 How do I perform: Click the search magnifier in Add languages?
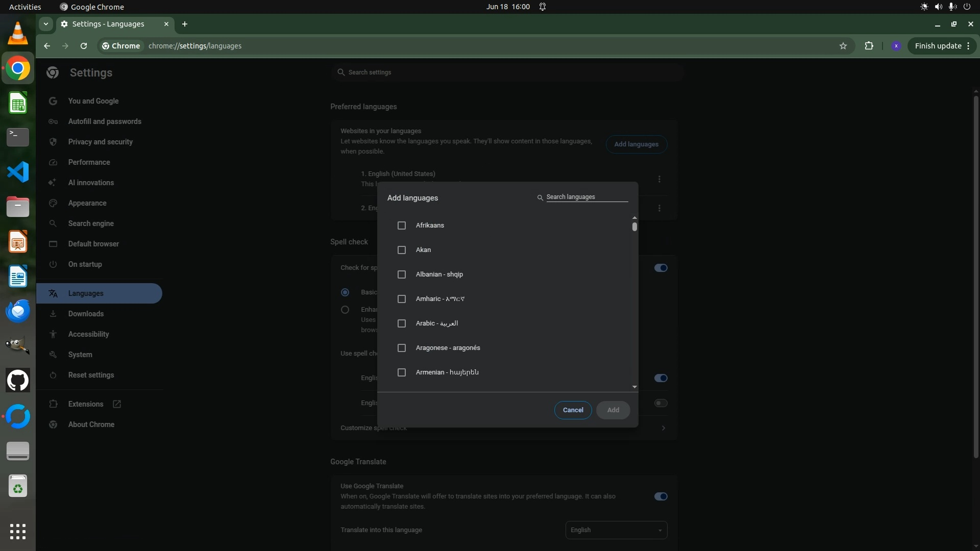pyautogui.click(x=540, y=197)
